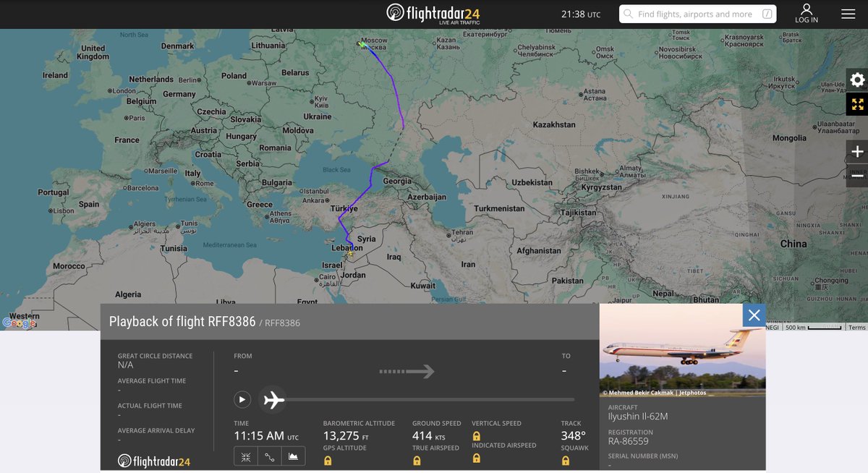This screenshot has height=473, width=868.
Task: Click the 21:38 UTC clock
Action: tap(581, 14)
